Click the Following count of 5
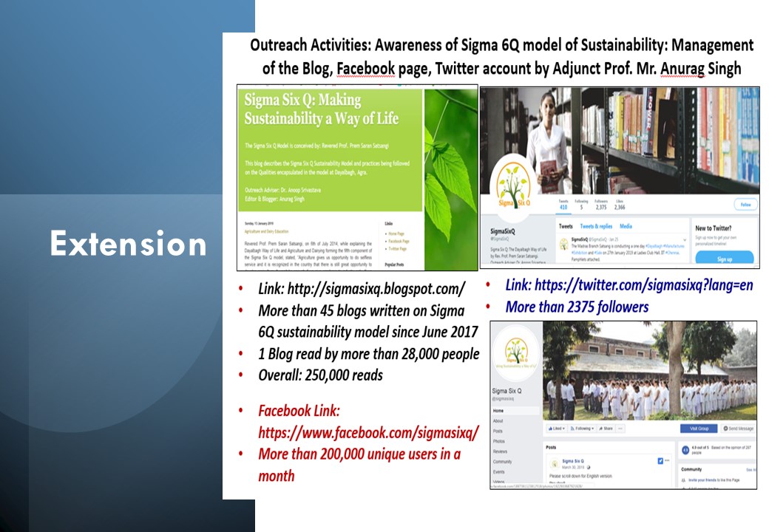Screen dimensions: 769x532 [x=581, y=205]
